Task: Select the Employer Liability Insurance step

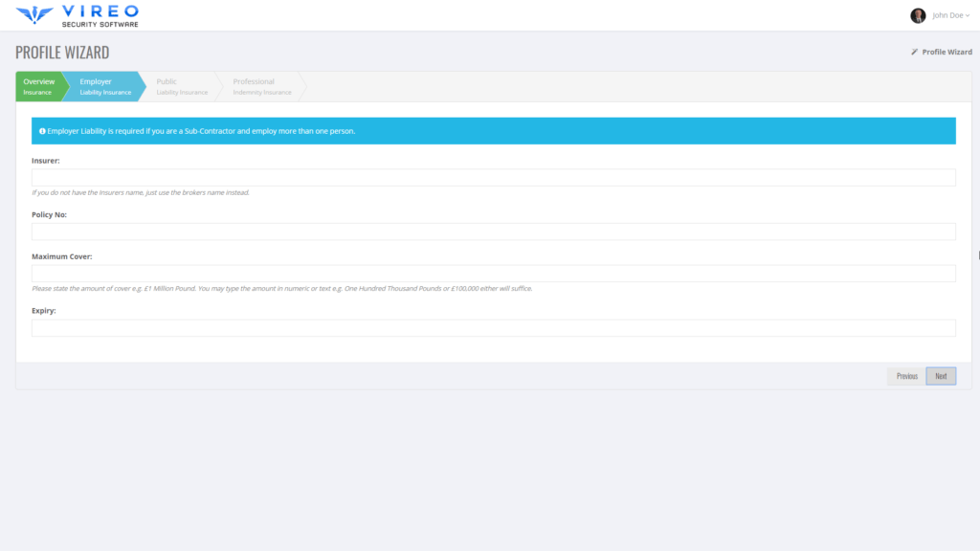Action: pyautogui.click(x=105, y=86)
